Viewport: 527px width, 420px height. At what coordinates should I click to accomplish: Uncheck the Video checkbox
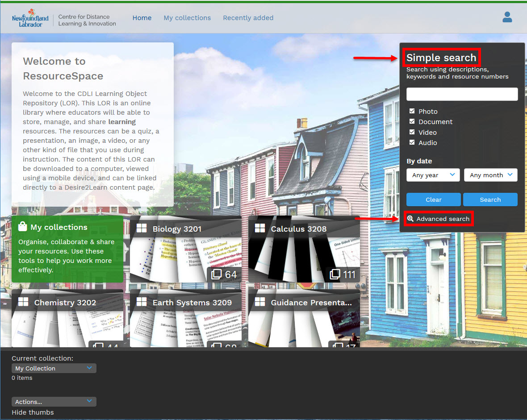click(x=412, y=132)
